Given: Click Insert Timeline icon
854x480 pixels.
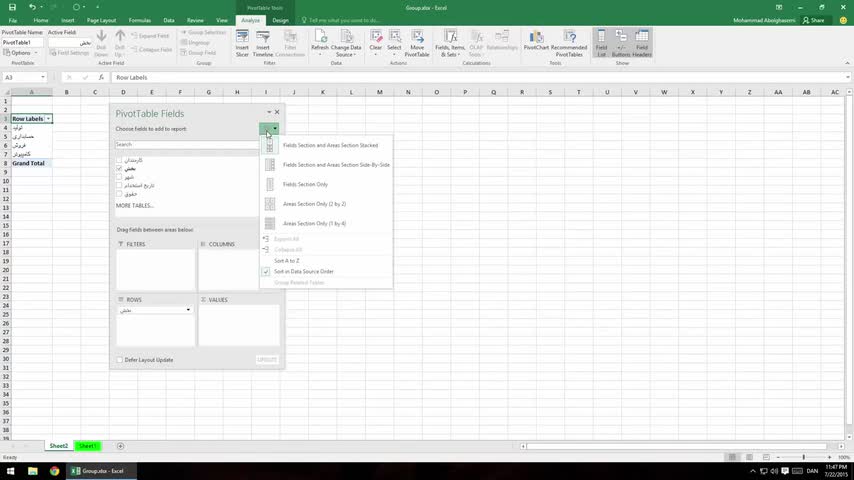Looking at the screenshot, I should pos(263,44).
